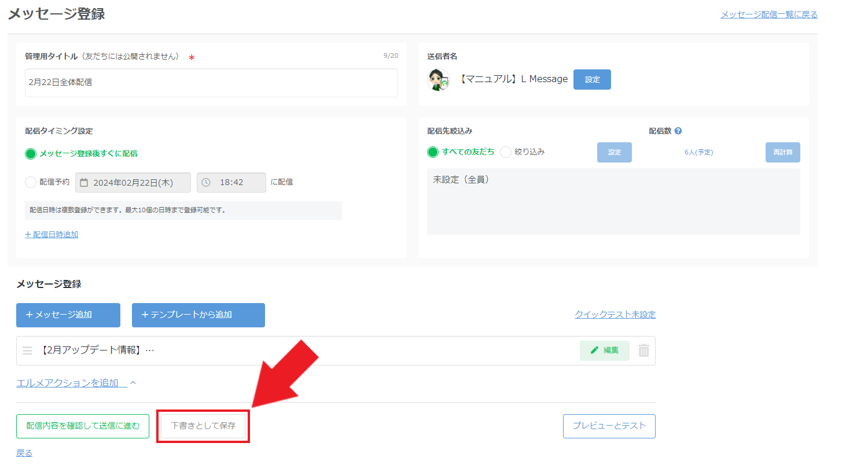868x476 pixels.
Task: Click the drag handle icon beside 【2月アップデート情報】
Action: (27, 350)
